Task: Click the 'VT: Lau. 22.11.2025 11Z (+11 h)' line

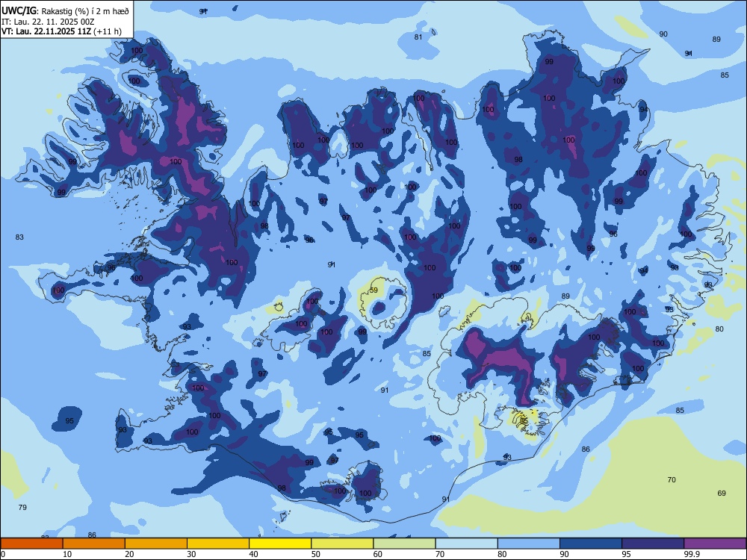Action: pos(61,31)
